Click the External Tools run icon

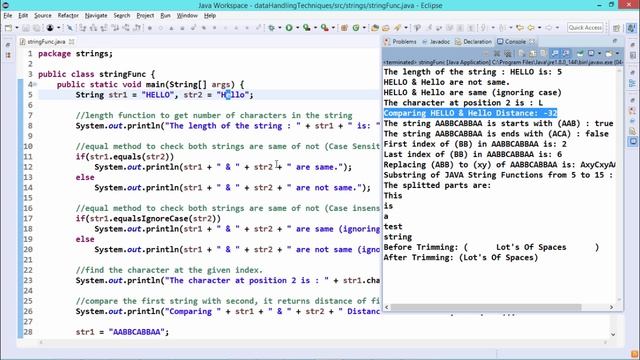click(x=324, y=28)
